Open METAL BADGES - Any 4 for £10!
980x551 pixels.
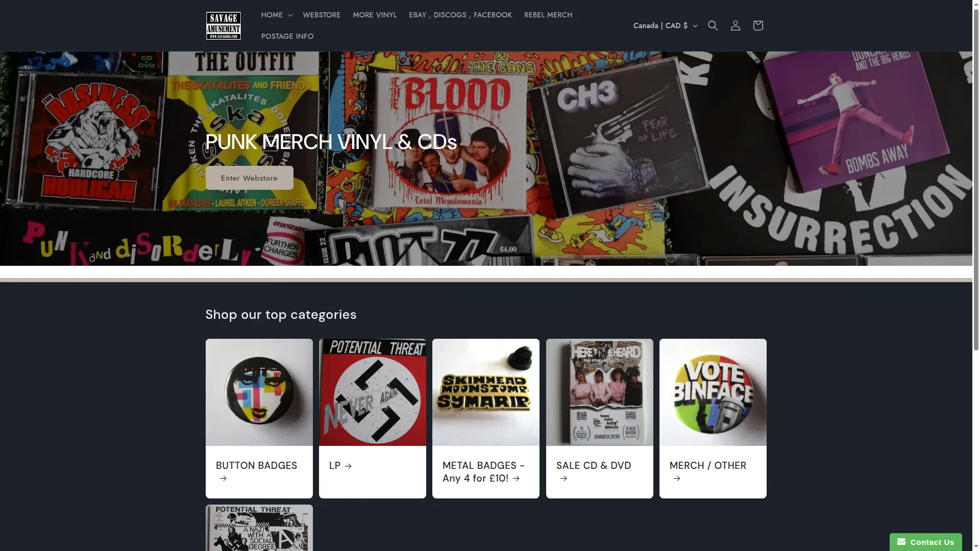click(x=483, y=471)
